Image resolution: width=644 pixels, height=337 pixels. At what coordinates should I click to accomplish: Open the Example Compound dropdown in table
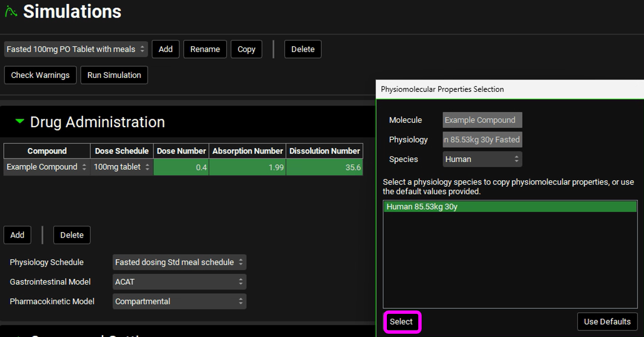47,167
